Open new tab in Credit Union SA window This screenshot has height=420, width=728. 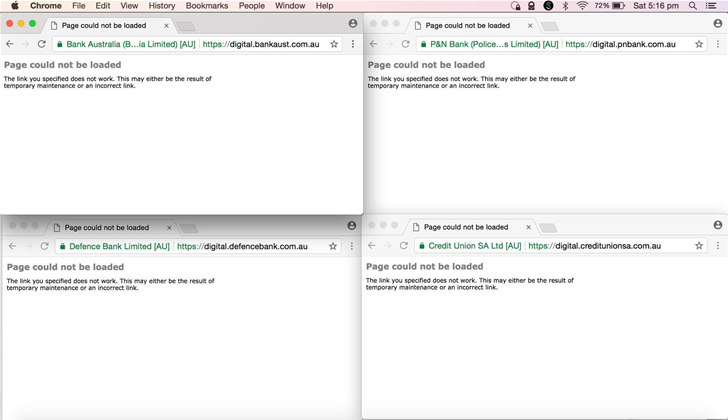coord(548,227)
